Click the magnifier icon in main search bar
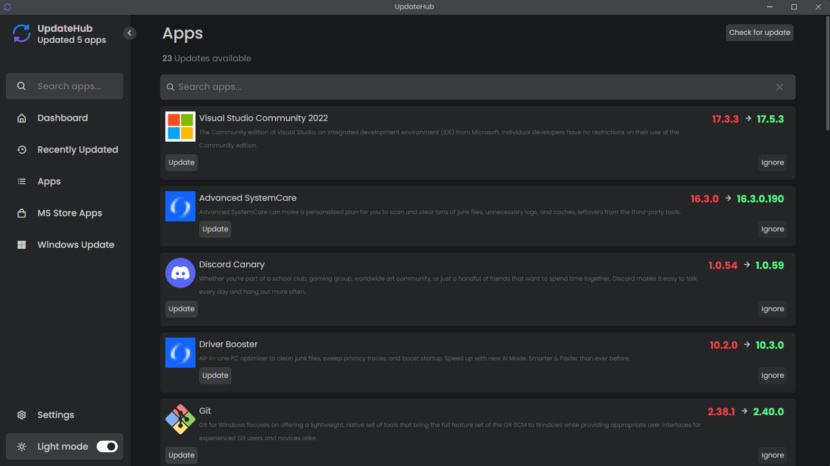The width and height of the screenshot is (830, 466). (x=170, y=87)
